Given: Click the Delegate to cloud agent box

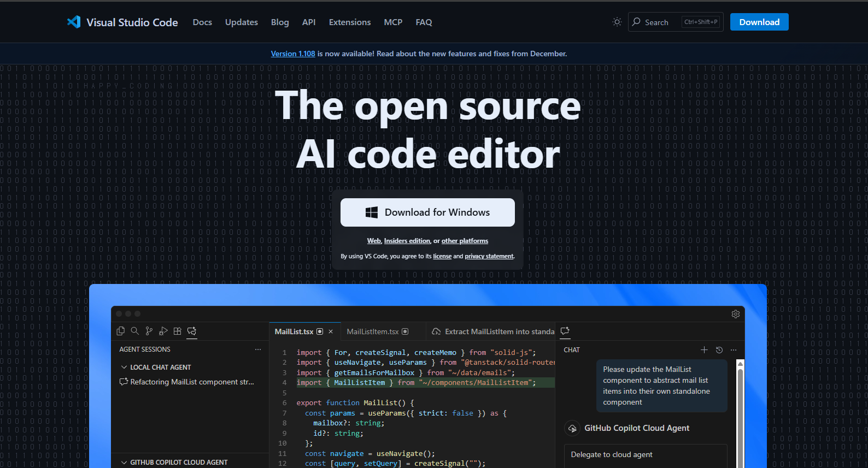Looking at the screenshot, I should coord(646,455).
